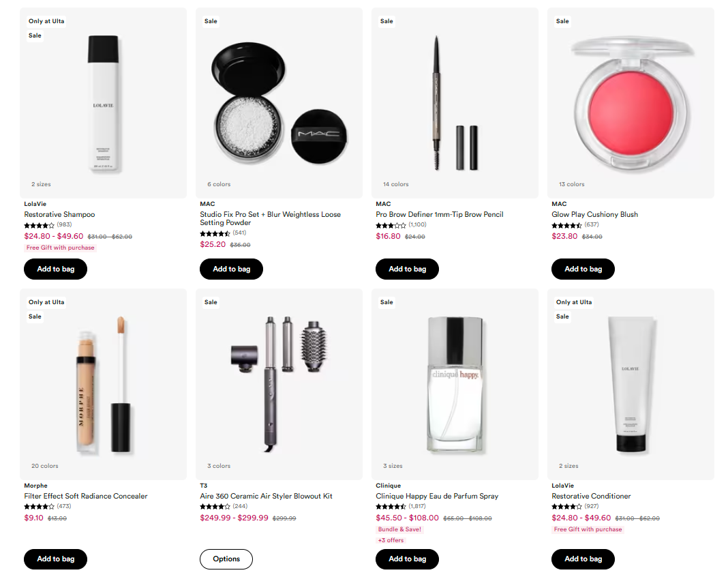Add Clinique Happy perfume to bag
The width and height of the screenshot is (728, 577).
point(407,559)
